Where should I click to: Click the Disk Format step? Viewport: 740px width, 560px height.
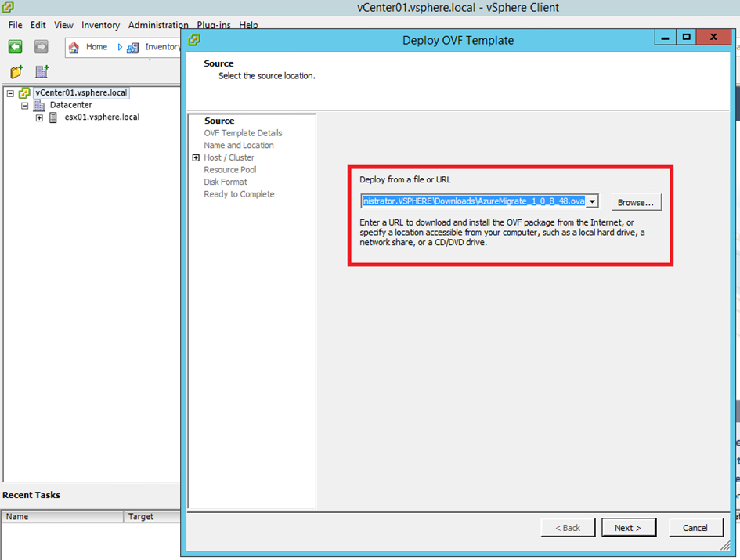click(226, 182)
